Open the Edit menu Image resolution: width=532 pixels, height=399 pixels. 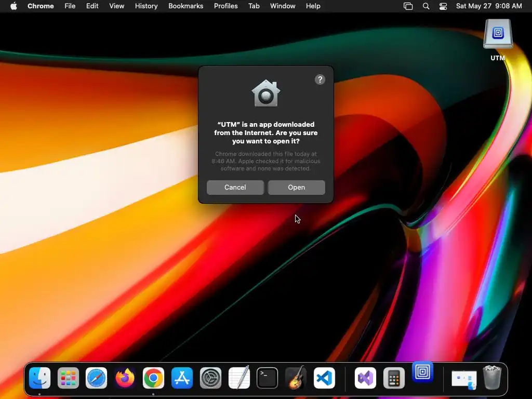coord(92,6)
